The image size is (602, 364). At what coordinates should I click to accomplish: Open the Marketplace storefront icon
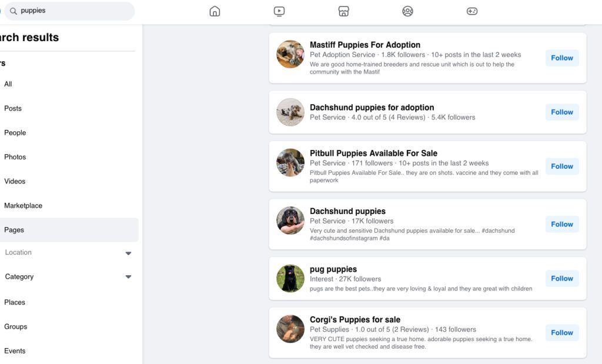[x=343, y=11]
